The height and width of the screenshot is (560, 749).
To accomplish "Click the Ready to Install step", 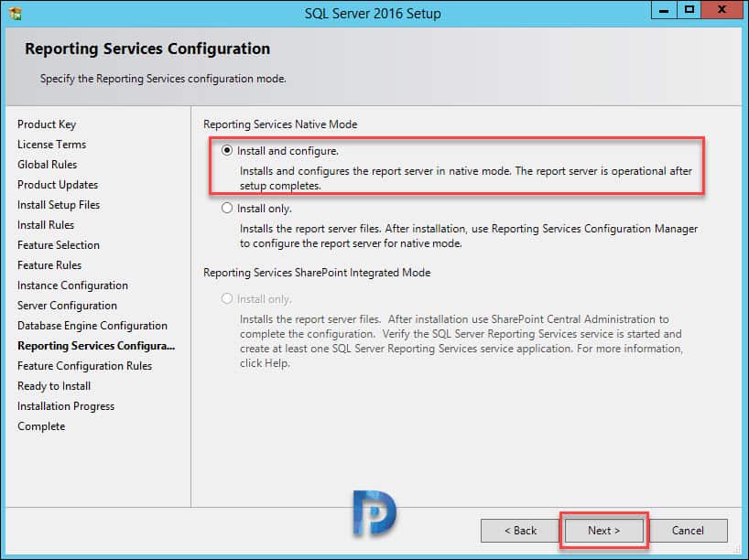I will click(x=54, y=386).
